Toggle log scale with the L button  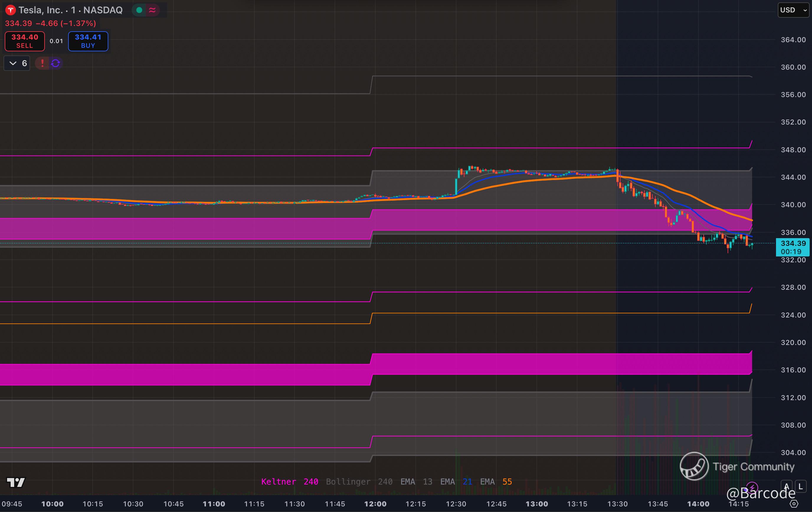point(800,486)
